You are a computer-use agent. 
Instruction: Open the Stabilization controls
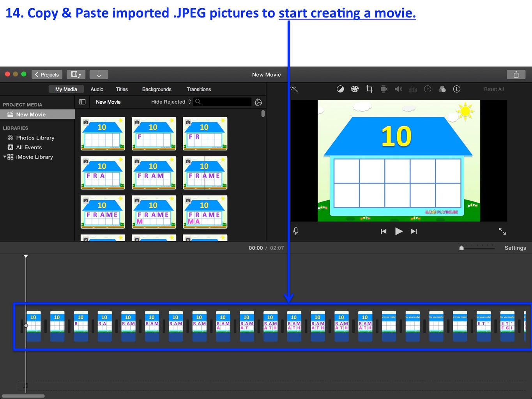tap(384, 89)
